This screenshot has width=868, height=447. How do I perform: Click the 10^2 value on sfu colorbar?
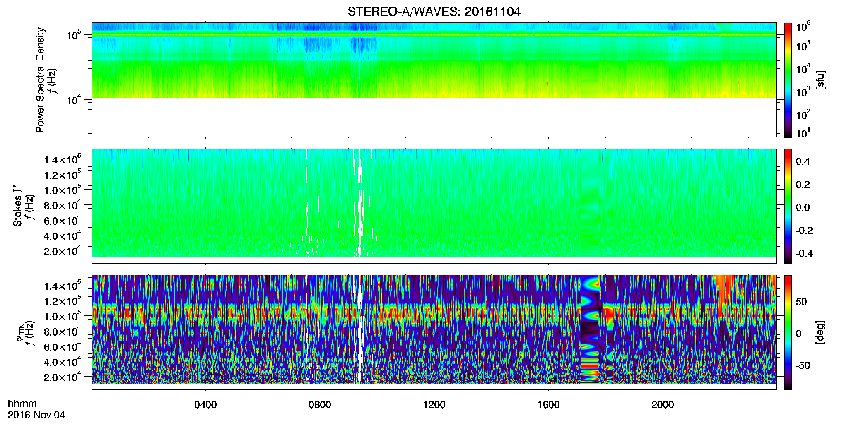(803, 114)
